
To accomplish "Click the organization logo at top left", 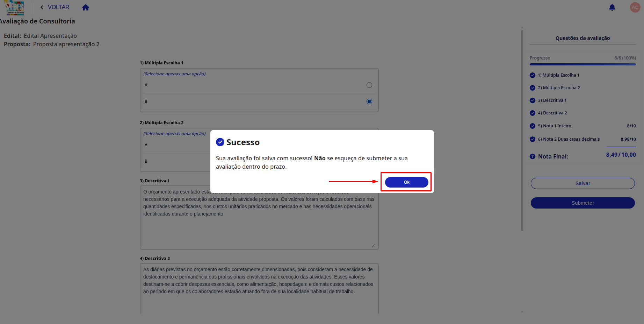I will coord(15,8).
